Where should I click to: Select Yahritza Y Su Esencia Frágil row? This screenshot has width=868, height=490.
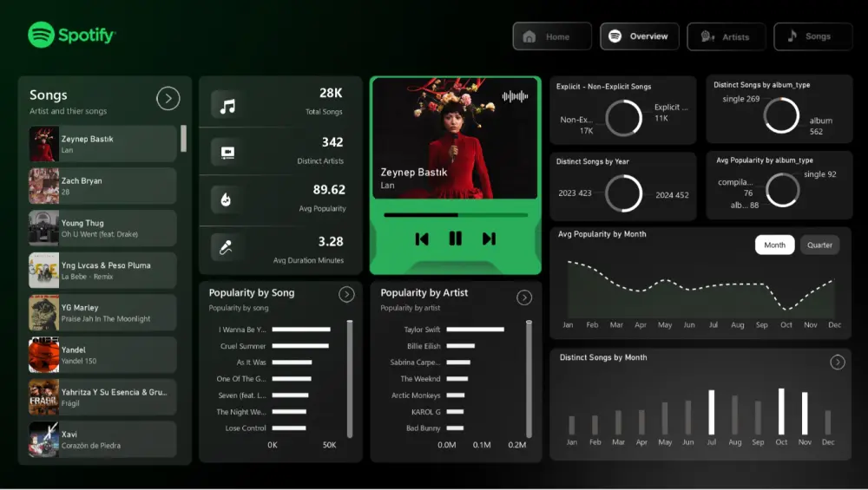coord(102,397)
